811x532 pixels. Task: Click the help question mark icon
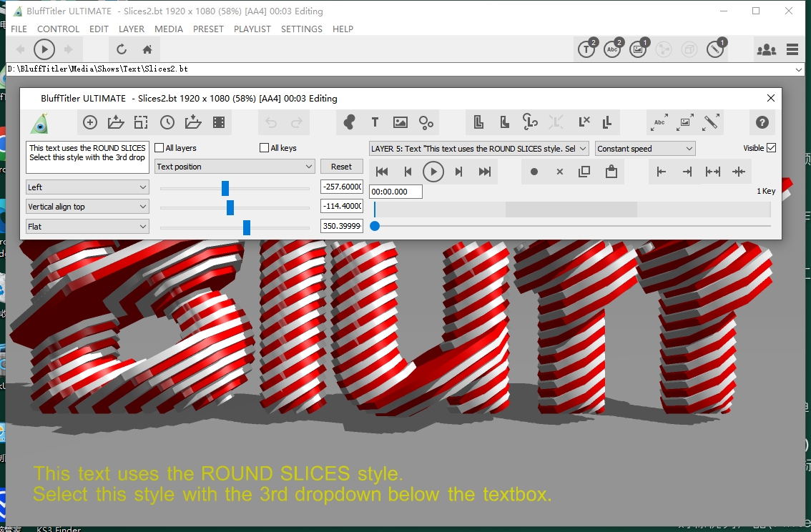[x=762, y=122]
